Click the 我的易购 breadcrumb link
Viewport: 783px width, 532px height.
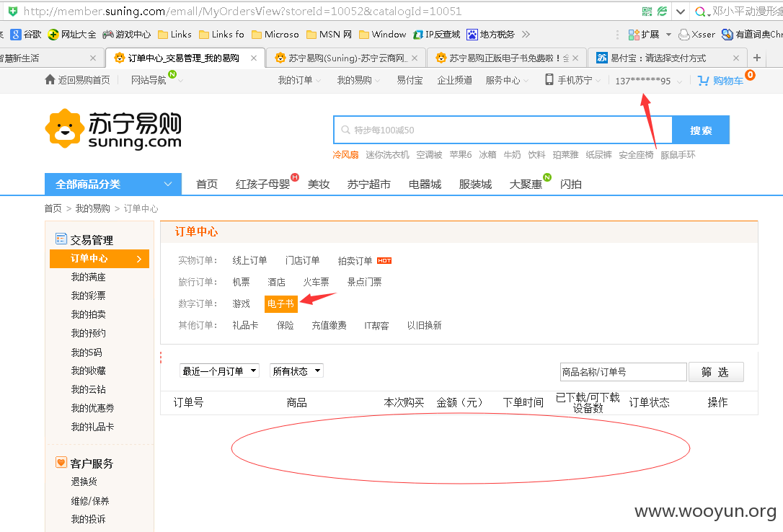pyautogui.click(x=92, y=208)
